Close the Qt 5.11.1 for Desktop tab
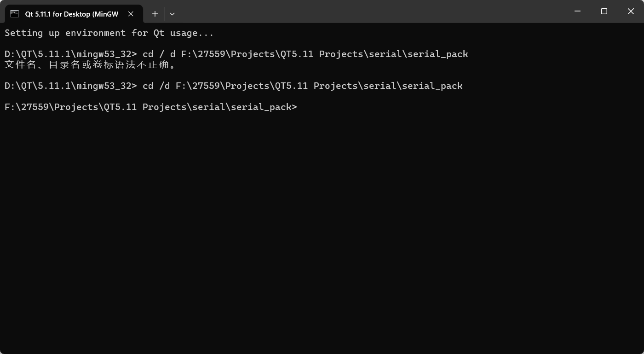The image size is (644, 354). [x=131, y=14]
